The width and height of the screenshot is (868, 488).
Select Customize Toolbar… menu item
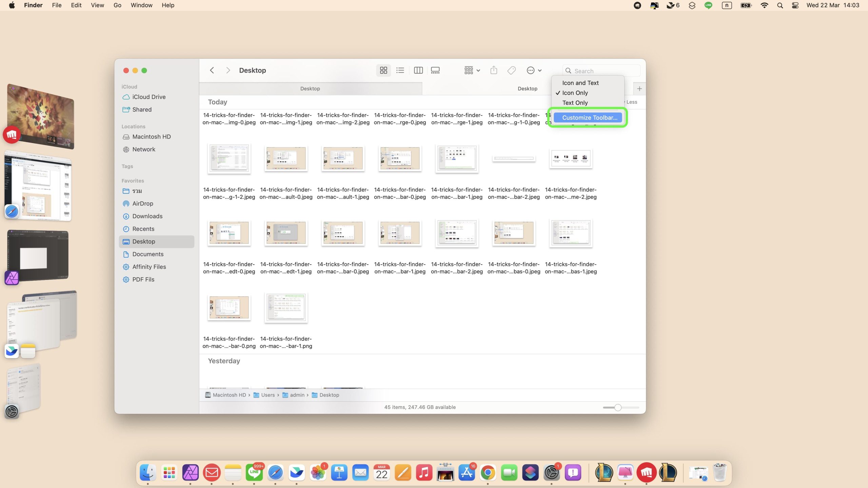point(589,118)
